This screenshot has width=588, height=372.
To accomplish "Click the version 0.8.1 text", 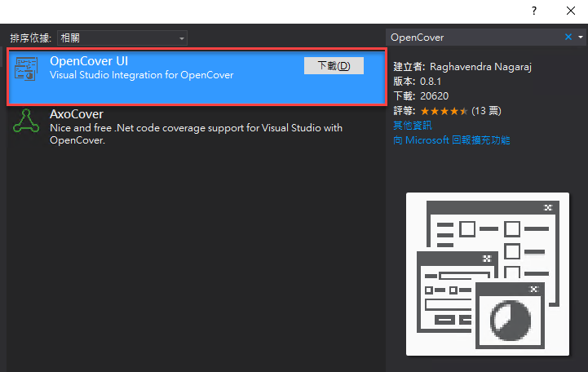I will click(431, 82).
